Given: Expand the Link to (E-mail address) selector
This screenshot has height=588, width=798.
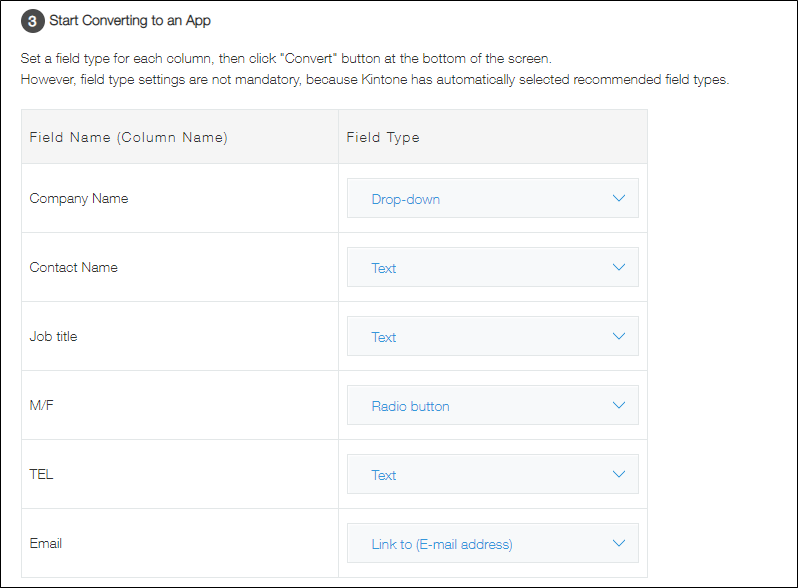Looking at the screenshot, I should click(492, 544).
